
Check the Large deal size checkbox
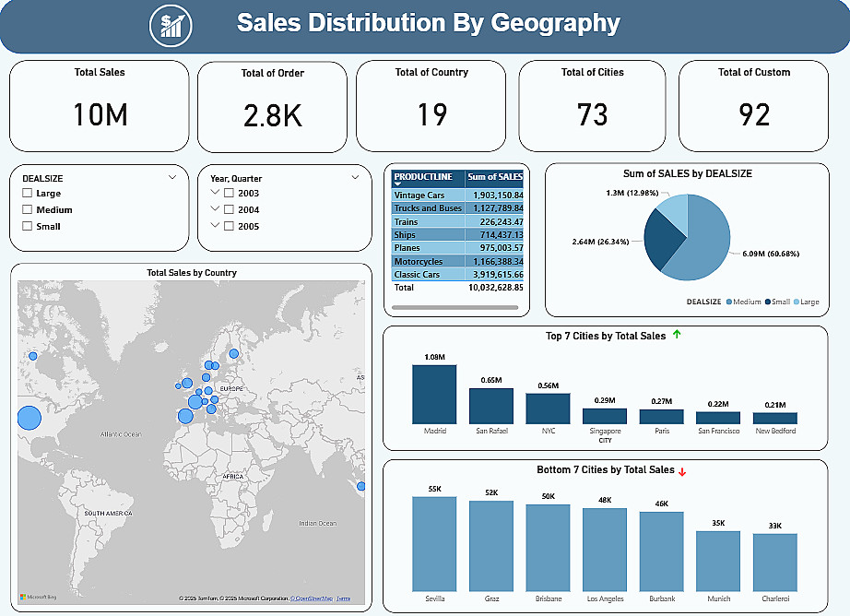[x=27, y=193]
